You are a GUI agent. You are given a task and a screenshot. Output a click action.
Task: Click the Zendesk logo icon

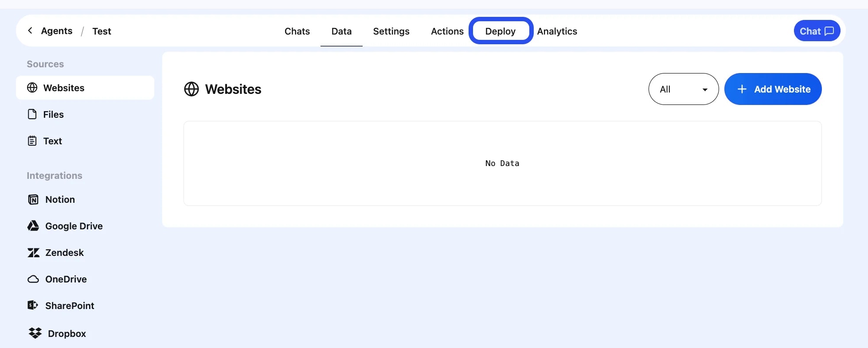tap(33, 252)
